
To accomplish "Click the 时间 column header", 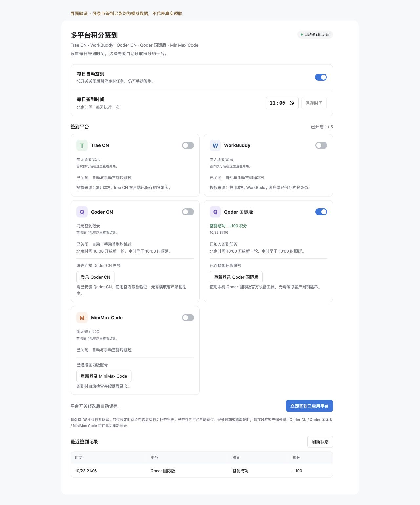I will (79, 458).
